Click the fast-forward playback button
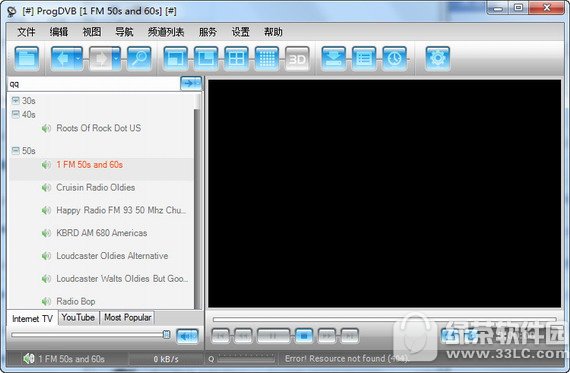570x373 pixels. 327,336
